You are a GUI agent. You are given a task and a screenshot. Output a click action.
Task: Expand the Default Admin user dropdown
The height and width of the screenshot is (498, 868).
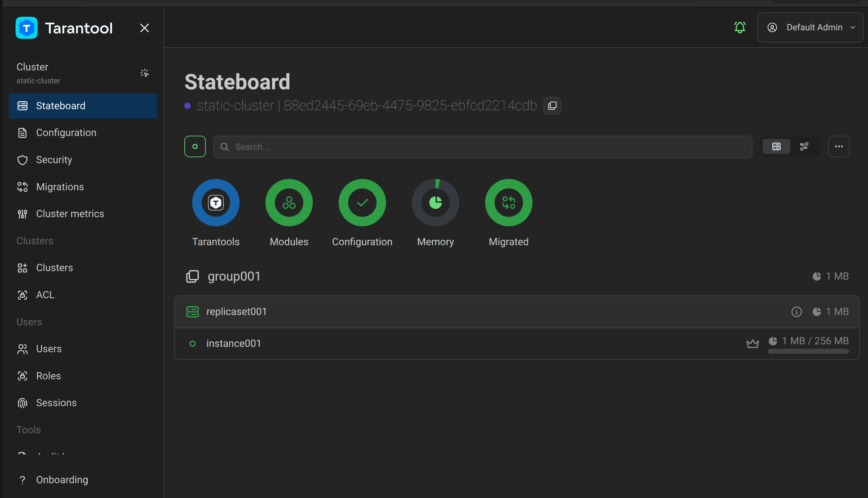[810, 27]
